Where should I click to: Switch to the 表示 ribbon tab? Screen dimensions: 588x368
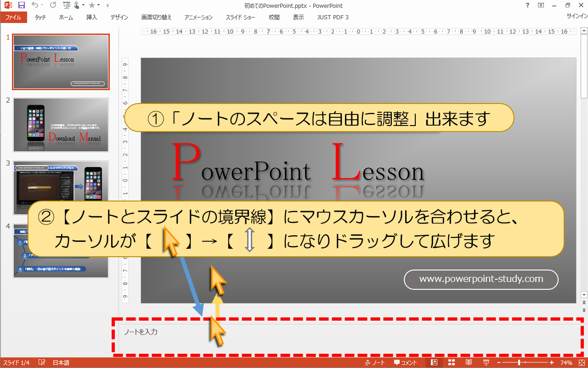[x=298, y=17]
